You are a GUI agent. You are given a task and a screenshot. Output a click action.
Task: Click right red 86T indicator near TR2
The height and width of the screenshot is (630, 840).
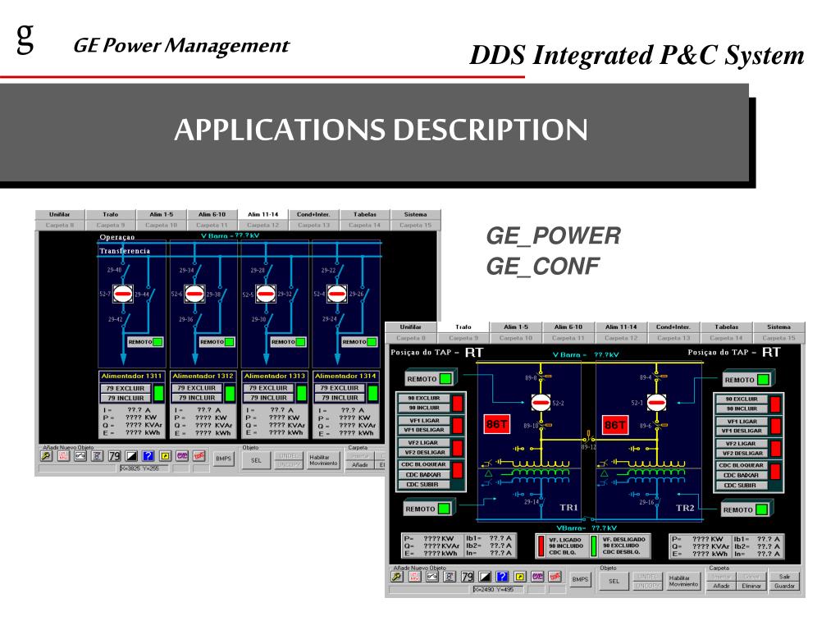coord(615,426)
